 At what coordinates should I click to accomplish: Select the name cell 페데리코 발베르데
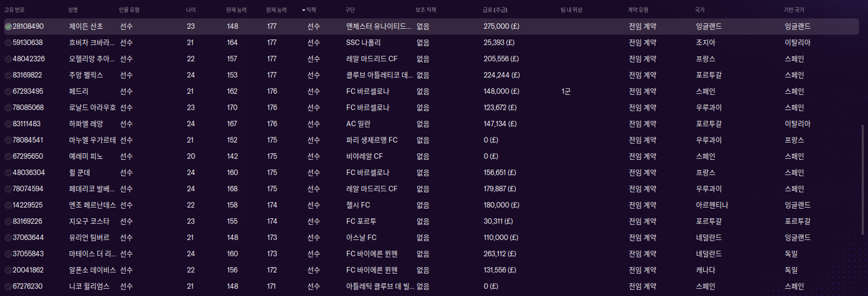tap(93, 189)
